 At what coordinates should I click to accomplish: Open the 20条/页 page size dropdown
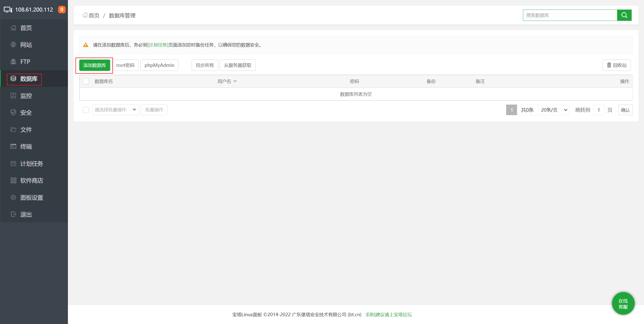point(553,110)
